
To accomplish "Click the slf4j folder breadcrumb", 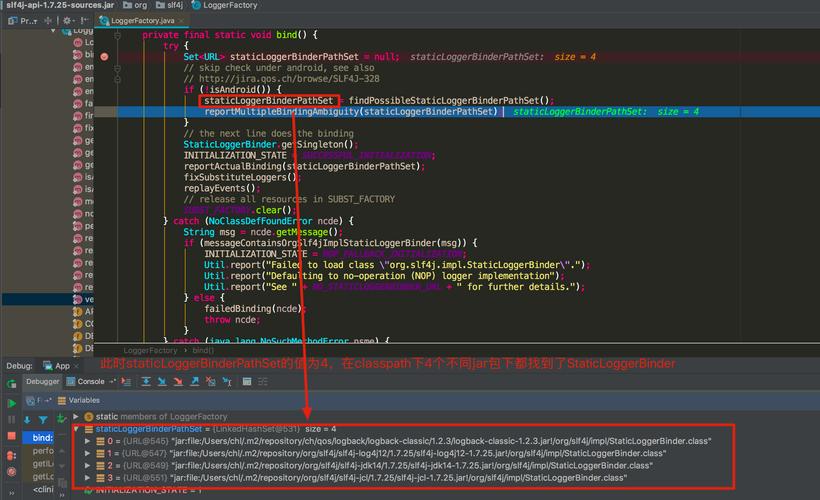I will click(169, 5).
